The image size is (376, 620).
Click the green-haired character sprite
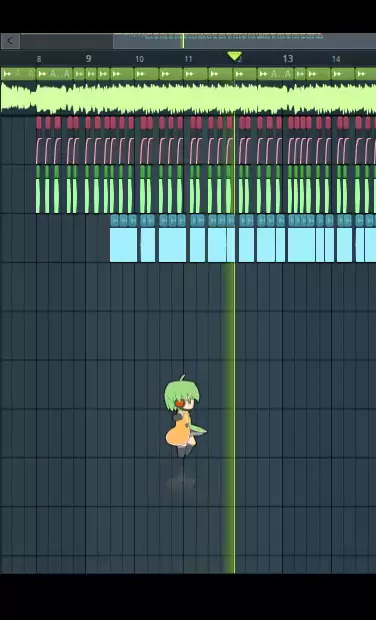point(184,416)
